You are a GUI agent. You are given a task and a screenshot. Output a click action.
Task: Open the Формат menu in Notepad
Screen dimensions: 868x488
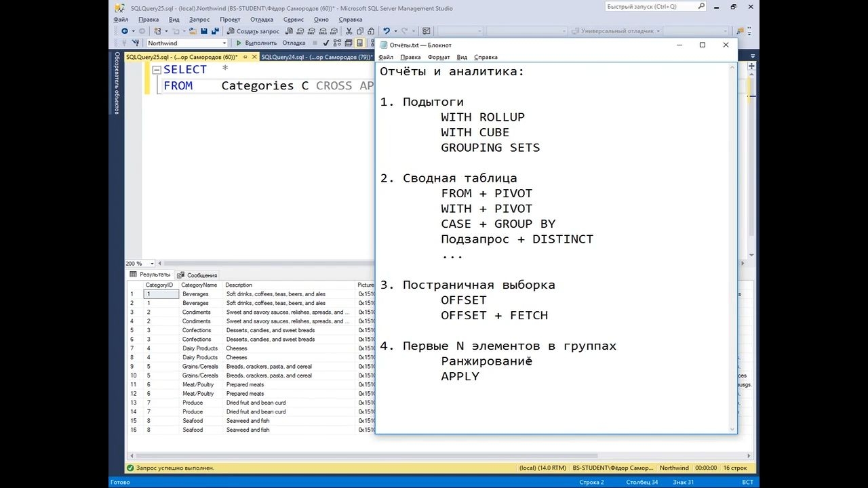pos(439,58)
